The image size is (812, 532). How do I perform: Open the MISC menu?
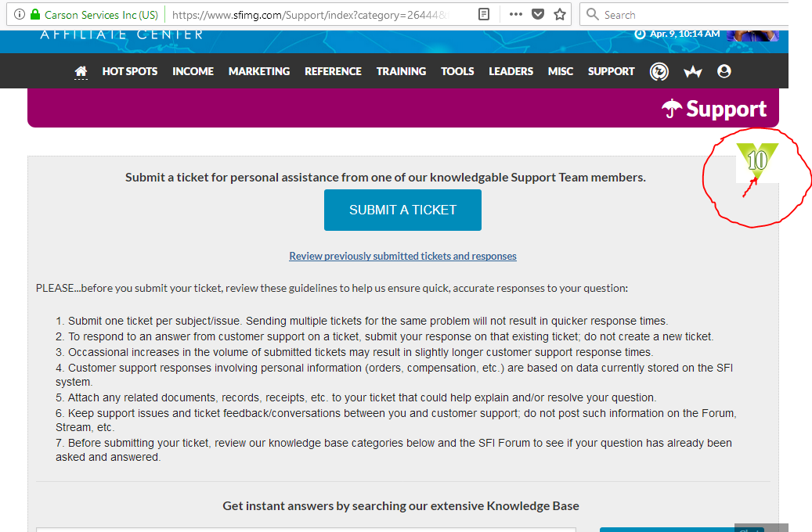[561, 71]
